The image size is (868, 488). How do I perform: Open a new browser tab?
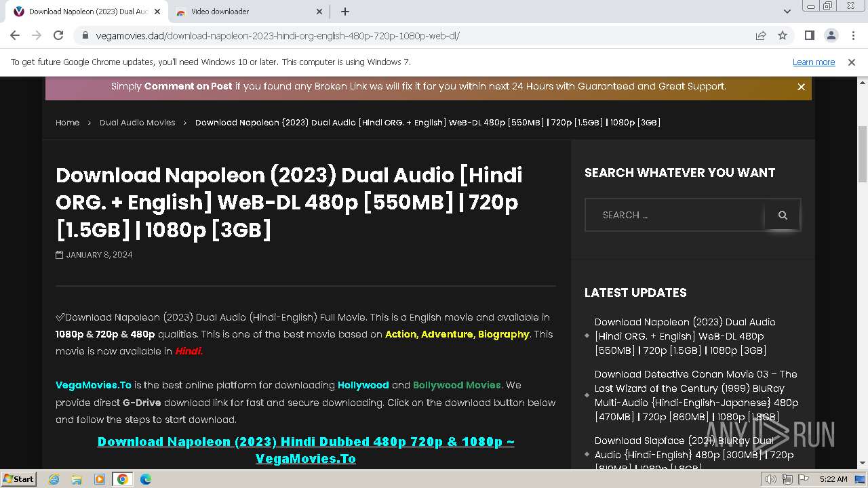pyautogui.click(x=345, y=12)
